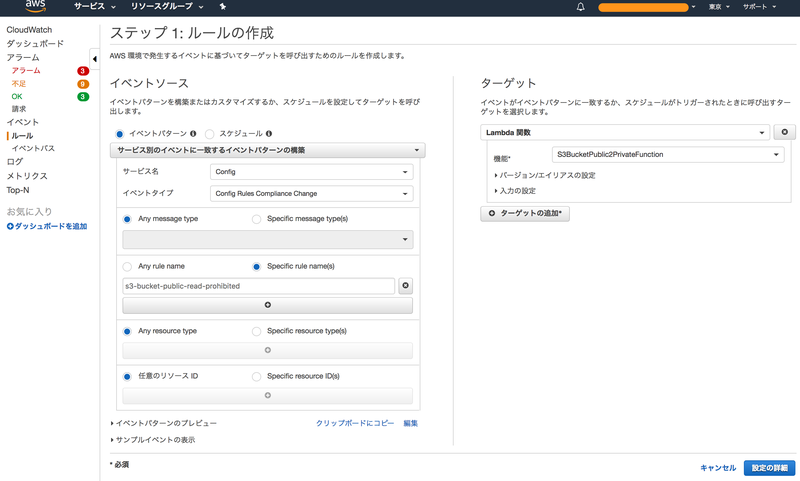The height and width of the screenshot is (481, 800).
Task: Choose Specific message type(s) option
Action: tap(256, 219)
